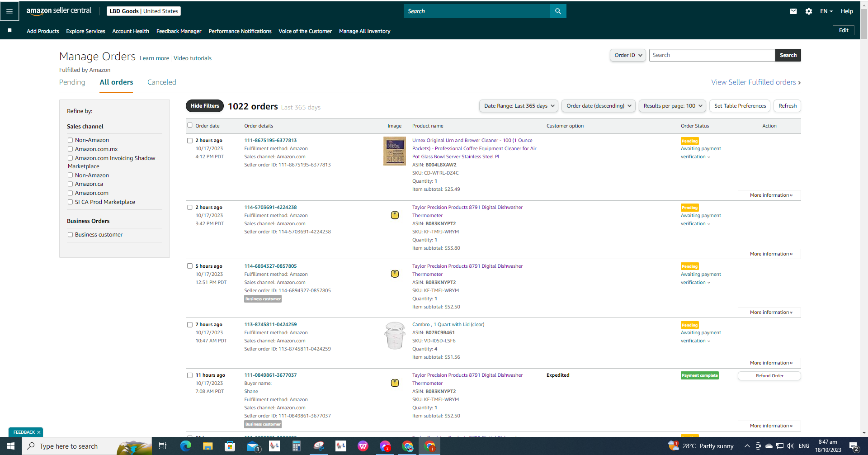Open Add Products in the navigation bar
This screenshot has height=455, width=868.
(43, 31)
